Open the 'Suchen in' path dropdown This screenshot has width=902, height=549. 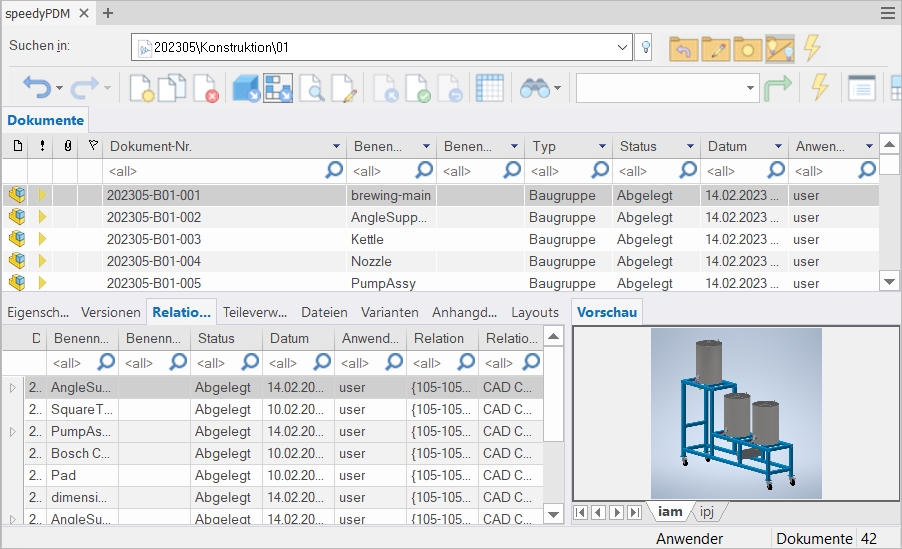pyautogui.click(x=623, y=47)
